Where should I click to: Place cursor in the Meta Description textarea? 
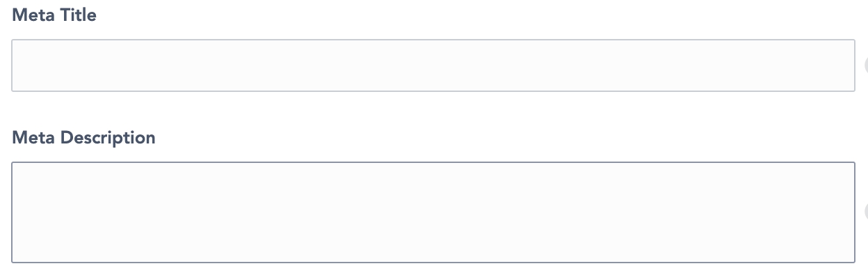tap(433, 212)
